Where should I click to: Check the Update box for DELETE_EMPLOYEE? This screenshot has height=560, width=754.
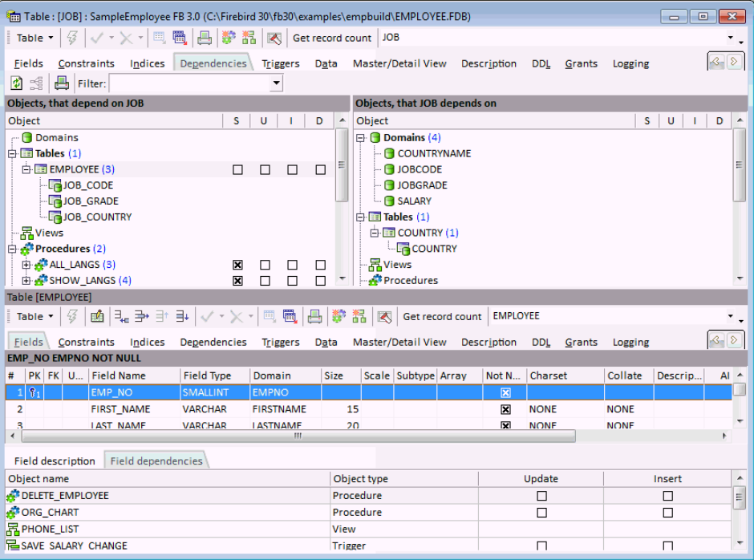(541, 496)
